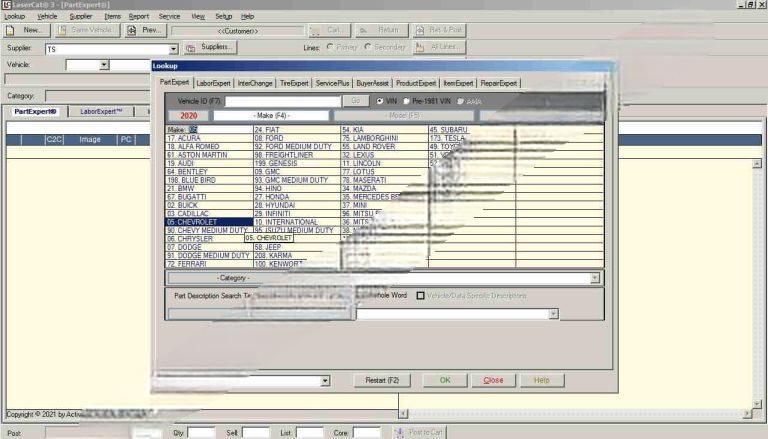The width and height of the screenshot is (768, 439).
Task: Switch to the LaborExpert tab in Lookup dialog
Action: click(x=213, y=83)
